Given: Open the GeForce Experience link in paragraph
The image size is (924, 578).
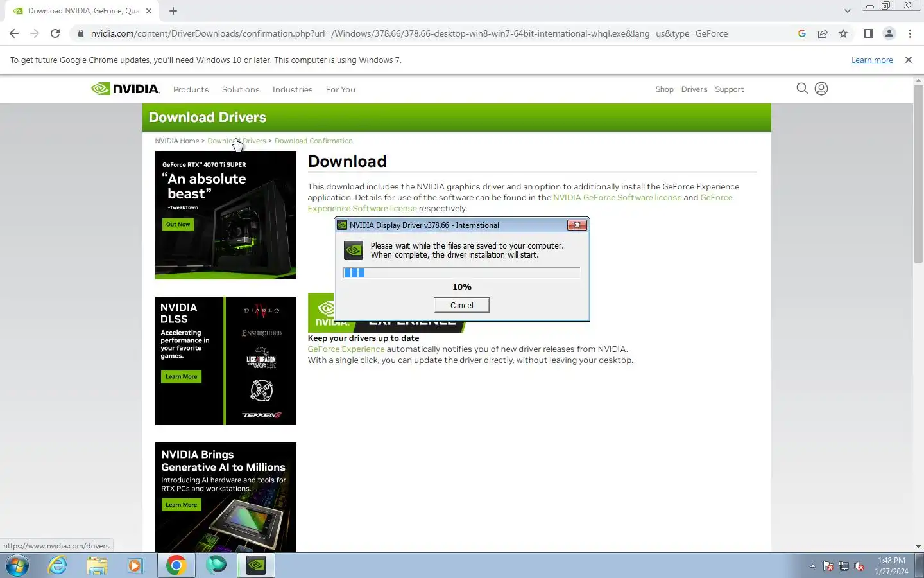Looking at the screenshot, I should click(346, 349).
